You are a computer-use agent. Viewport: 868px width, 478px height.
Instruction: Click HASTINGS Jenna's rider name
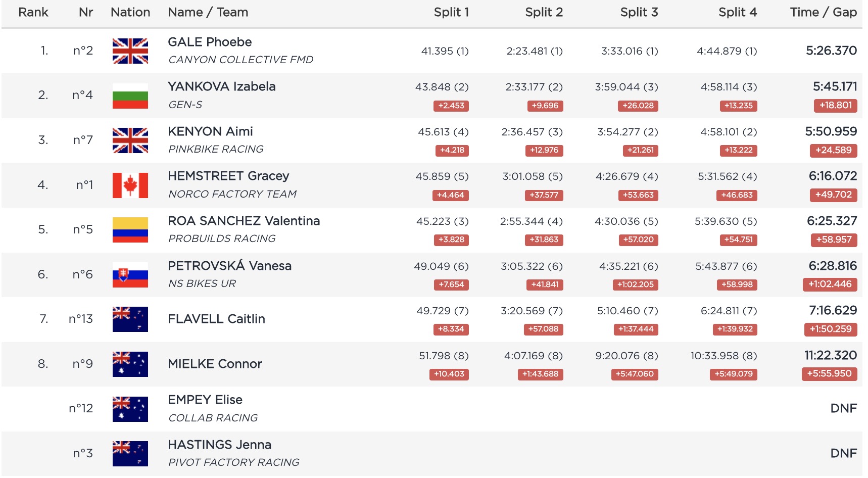219,445
